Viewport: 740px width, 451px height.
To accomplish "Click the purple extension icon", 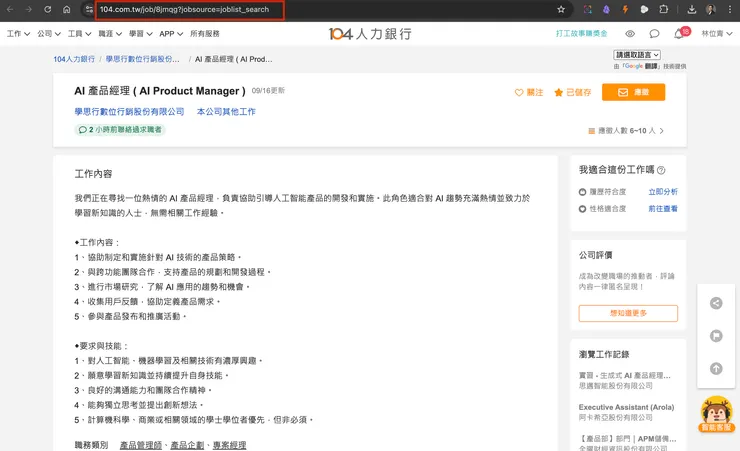I will coord(606,9).
